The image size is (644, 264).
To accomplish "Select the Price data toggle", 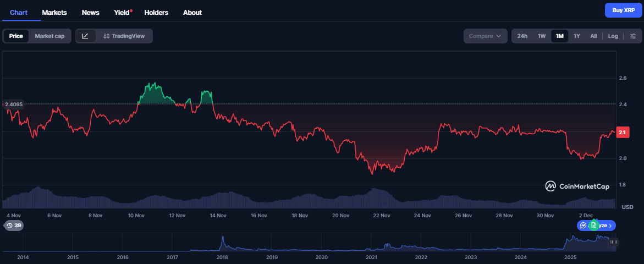I will tap(16, 36).
